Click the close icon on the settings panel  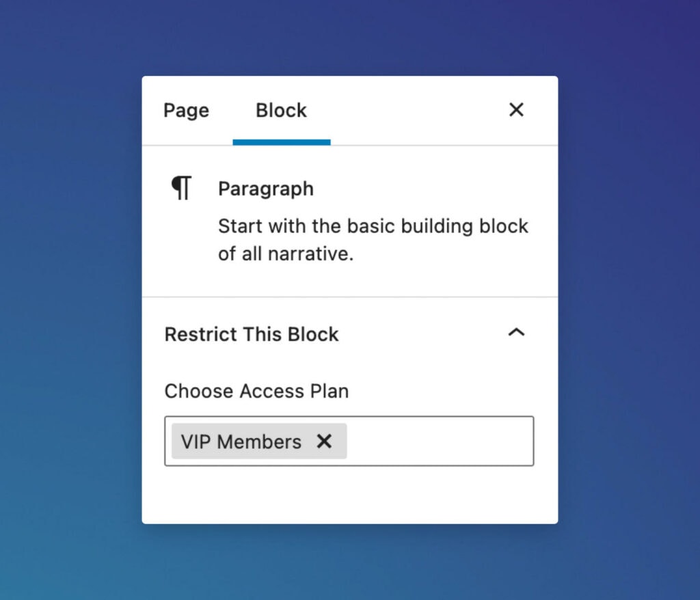click(517, 110)
